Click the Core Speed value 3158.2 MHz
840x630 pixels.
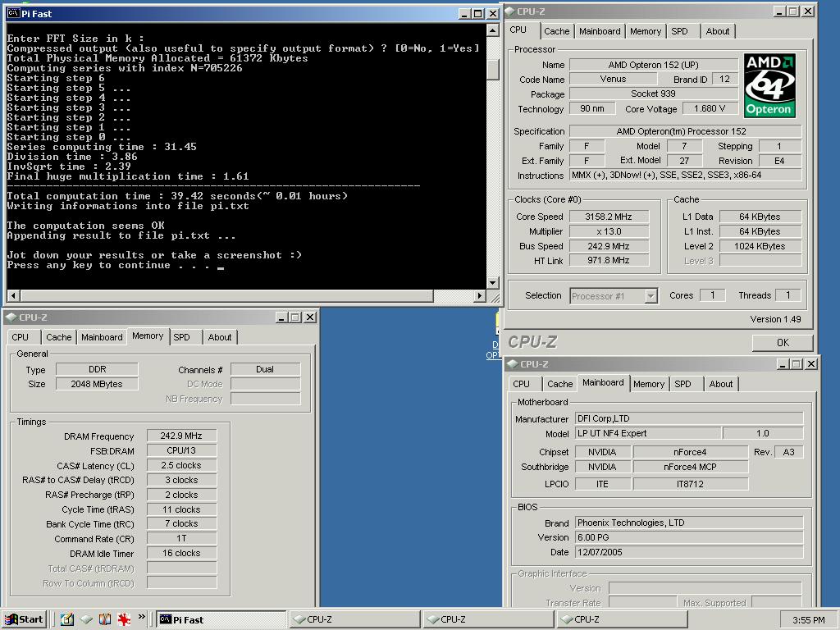609,217
